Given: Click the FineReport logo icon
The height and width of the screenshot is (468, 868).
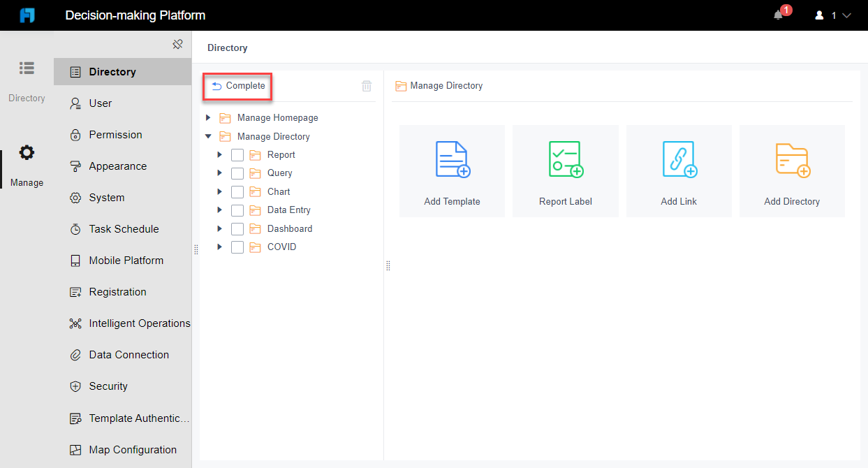Looking at the screenshot, I should click(x=27, y=15).
